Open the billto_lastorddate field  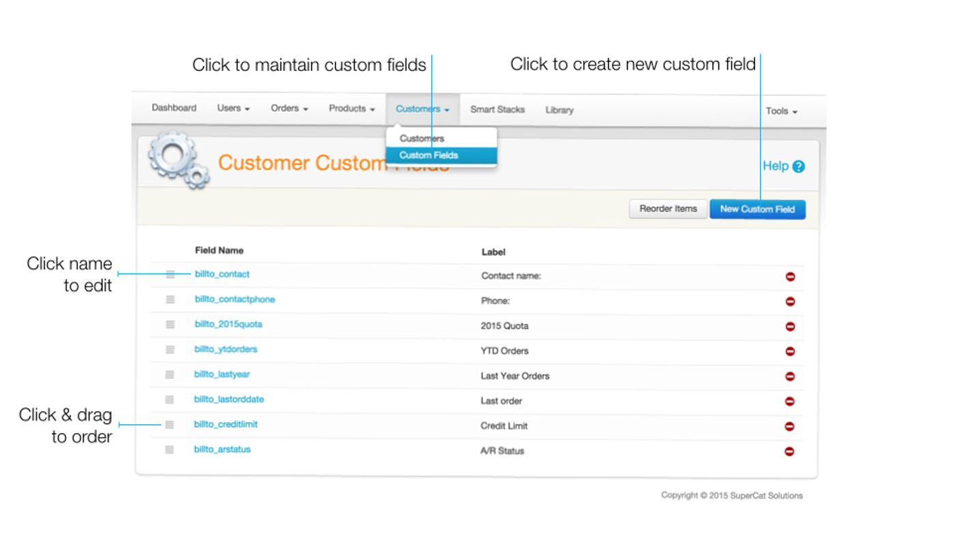tap(229, 399)
